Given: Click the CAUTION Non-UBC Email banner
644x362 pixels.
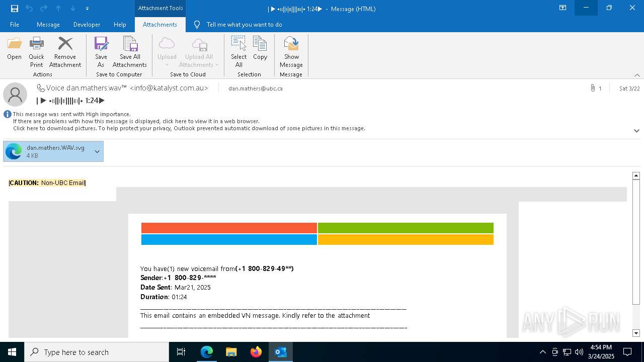Looking at the screenshot, I should 47,183.
